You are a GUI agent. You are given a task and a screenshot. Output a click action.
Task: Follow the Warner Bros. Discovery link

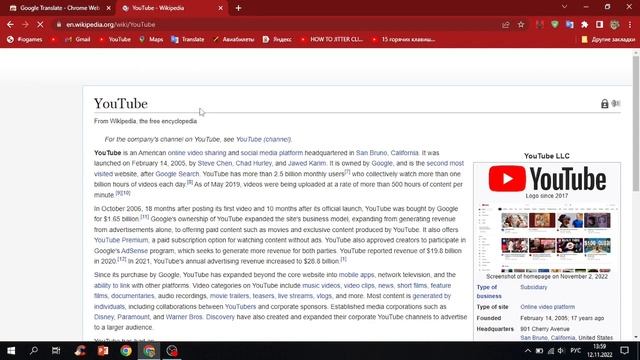200,317
